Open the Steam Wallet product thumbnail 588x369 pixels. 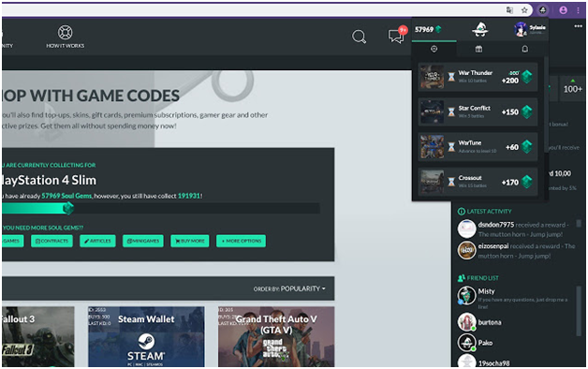click(x=146, y=336)
